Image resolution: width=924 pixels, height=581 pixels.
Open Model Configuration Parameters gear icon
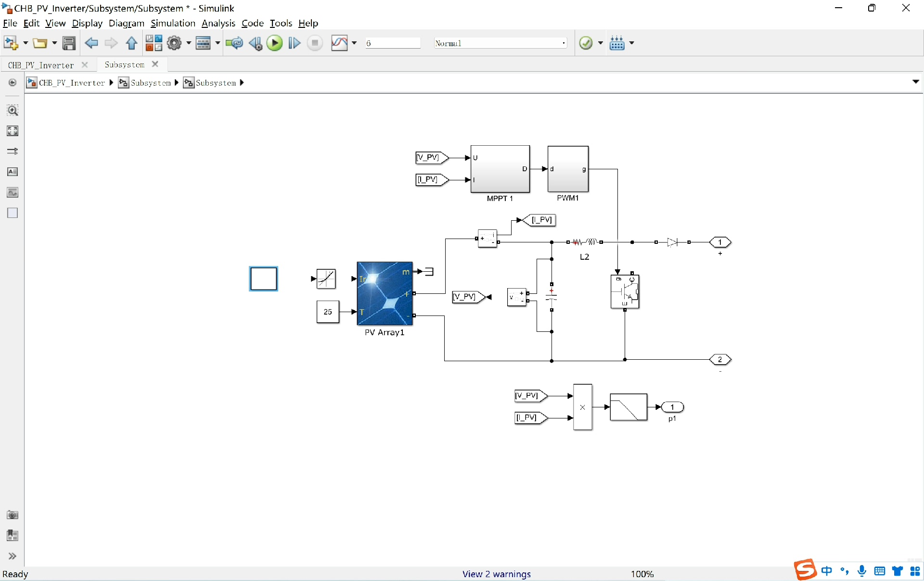tap(174, 43)
